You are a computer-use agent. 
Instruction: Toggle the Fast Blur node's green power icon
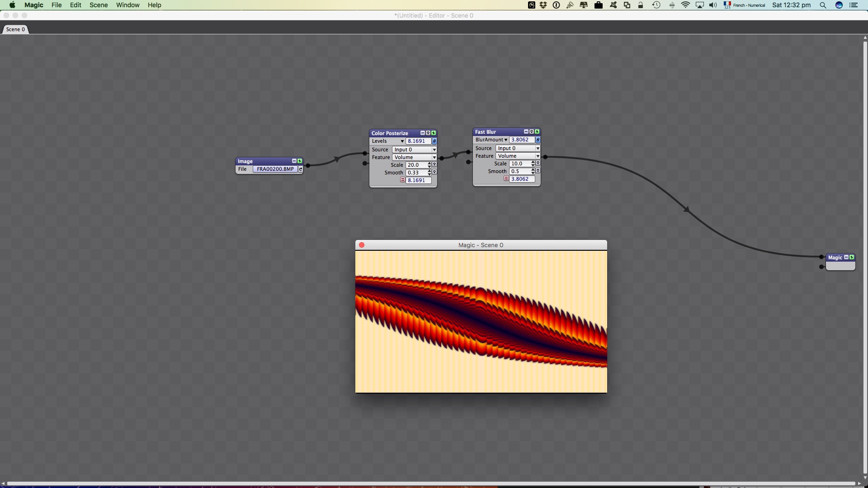pos(537,131)
